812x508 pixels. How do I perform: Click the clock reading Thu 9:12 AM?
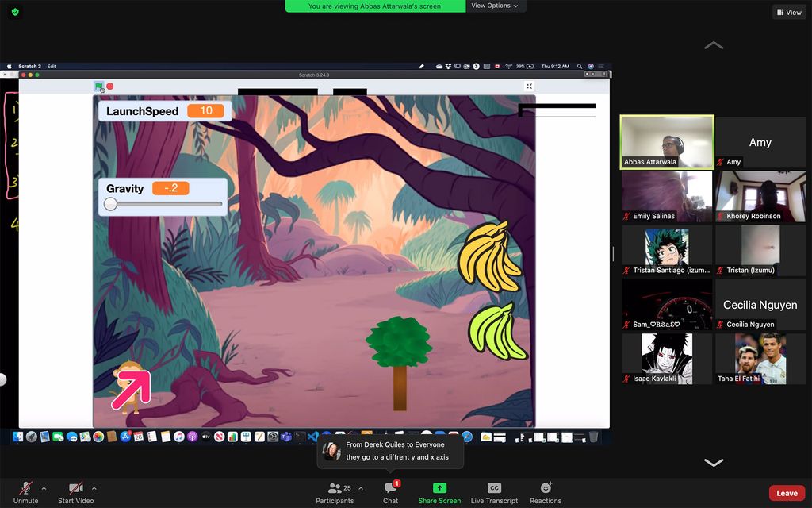(555, 67)
